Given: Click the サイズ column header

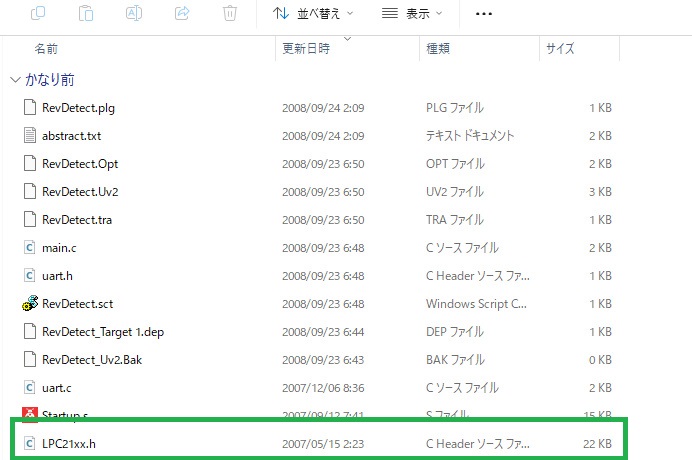Looking at the screenshot, I should [560, 48].
